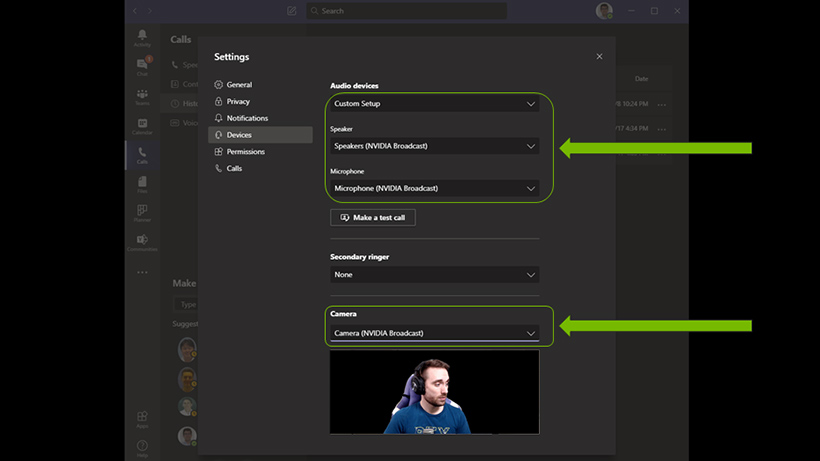Screen dimensions: 820x461
Task: Open the Activity feed in sidebar
Action: tap(142, 38)
